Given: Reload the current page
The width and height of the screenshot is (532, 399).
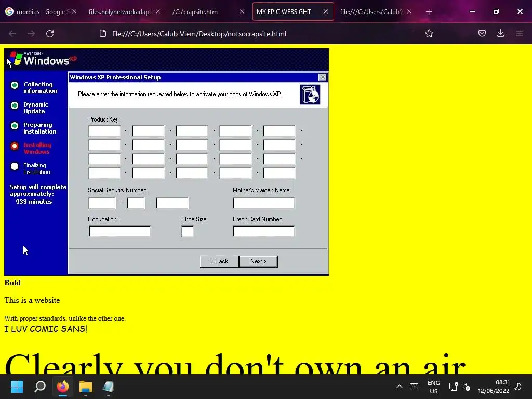Looking at the screenshot, I should [50, 34].
